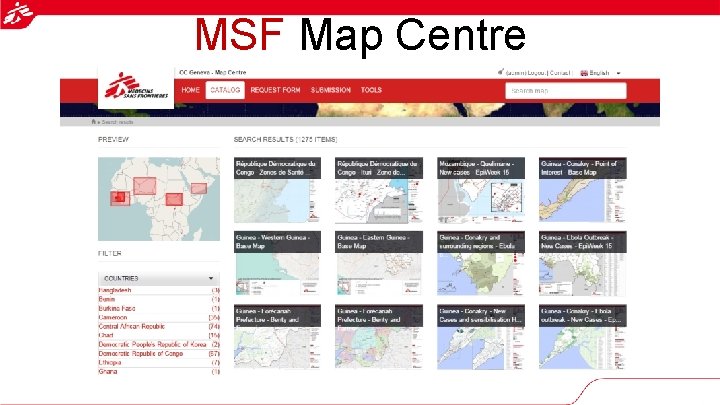This screenshot has width=720, height=405.
Task: Open the REQUEST FORM page
Action: point(275,90)
